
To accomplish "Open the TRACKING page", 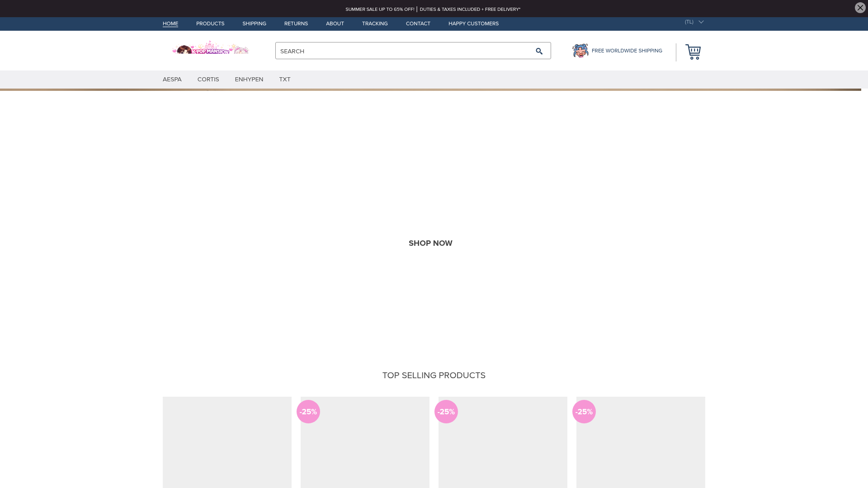I will (x=375, y=23).
